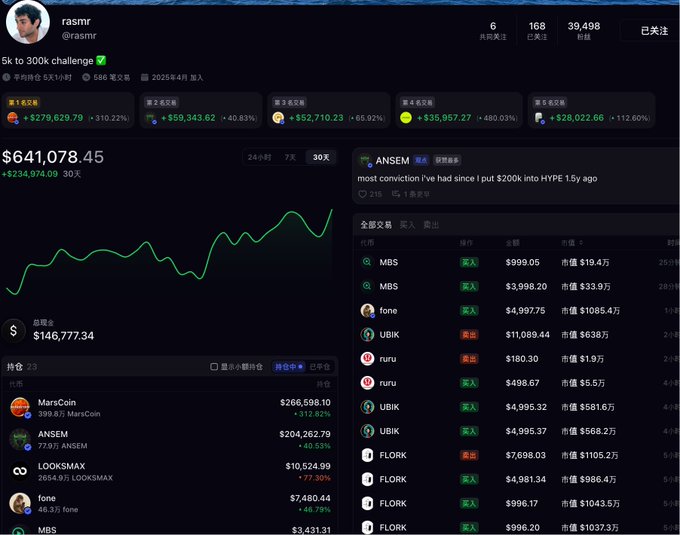
Task: Select the 买入 trades filter tab
Action: click(407, 225)
